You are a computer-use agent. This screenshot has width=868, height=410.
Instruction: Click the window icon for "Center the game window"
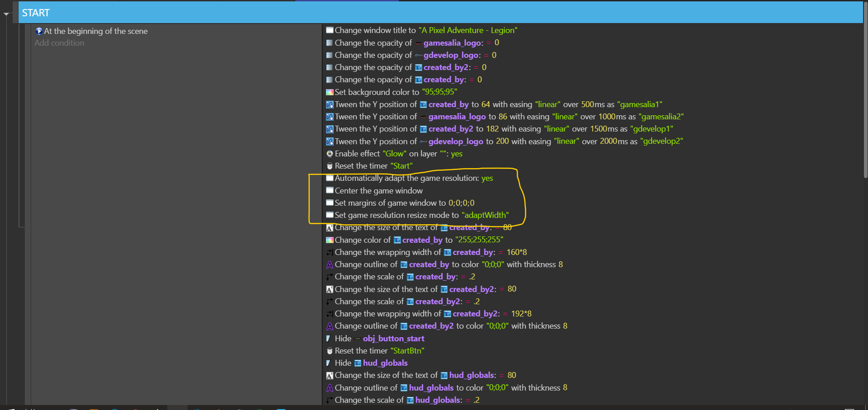click(x=330, y=190)
